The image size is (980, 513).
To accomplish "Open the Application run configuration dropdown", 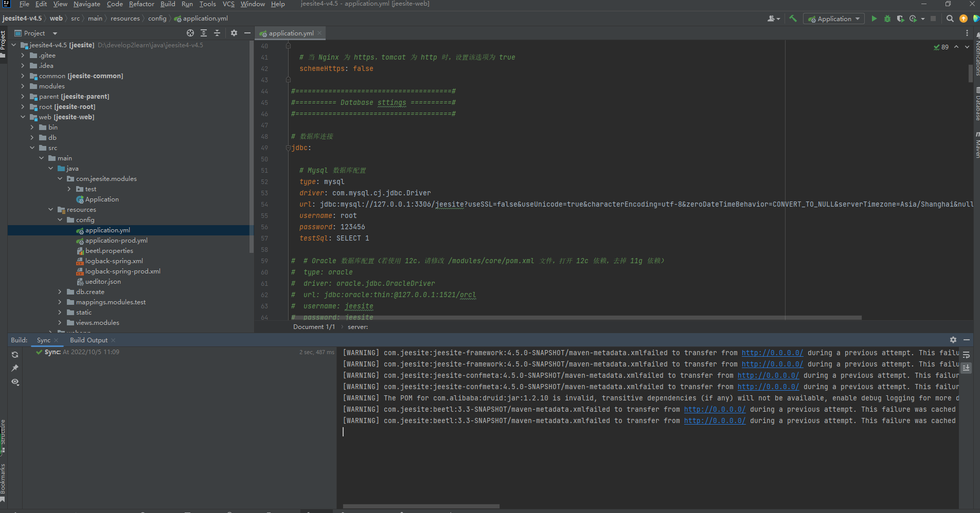I will [x=834, y=19].
